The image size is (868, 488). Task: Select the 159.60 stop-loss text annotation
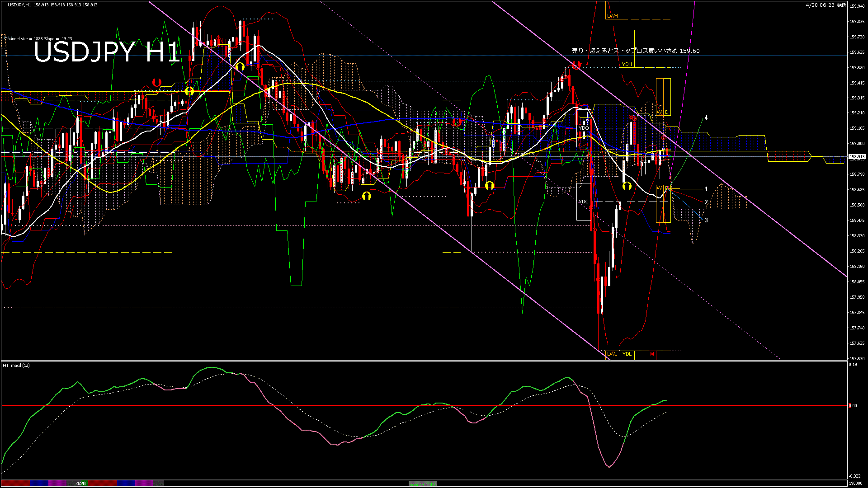click(635, 51)
